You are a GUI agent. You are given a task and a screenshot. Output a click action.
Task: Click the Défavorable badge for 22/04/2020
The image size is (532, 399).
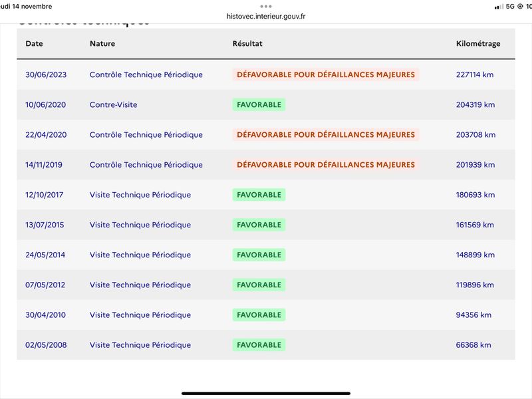point(326,135)
